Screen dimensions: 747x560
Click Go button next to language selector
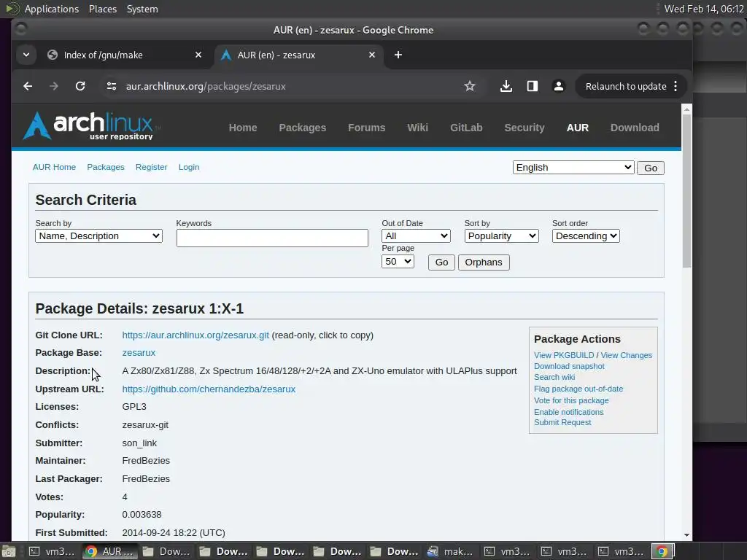[x=651, y=168]
